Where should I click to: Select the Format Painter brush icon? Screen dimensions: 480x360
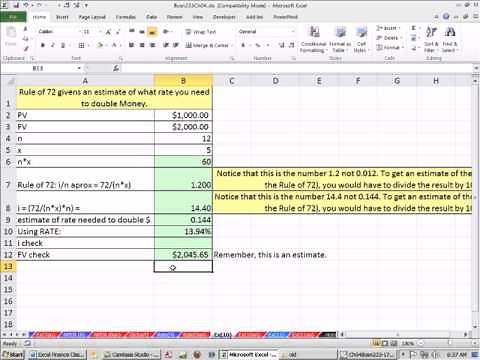[26, 49]
